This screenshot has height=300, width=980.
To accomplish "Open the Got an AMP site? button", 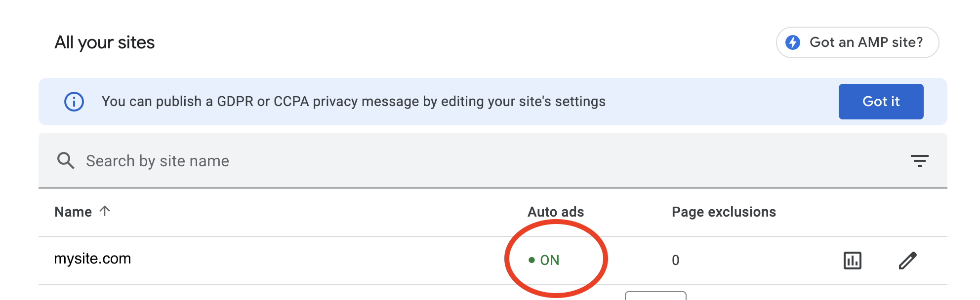I will click(857, 42).
